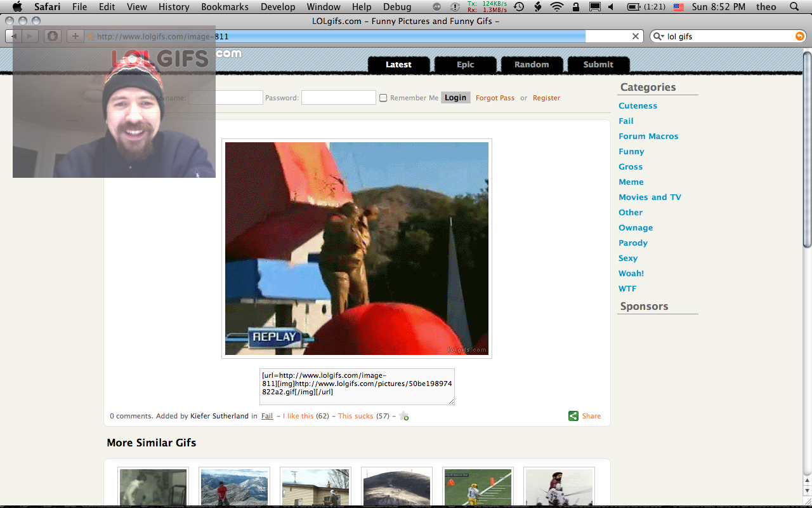
Task: Click the Password input field
Action: [x=338, y=98]
